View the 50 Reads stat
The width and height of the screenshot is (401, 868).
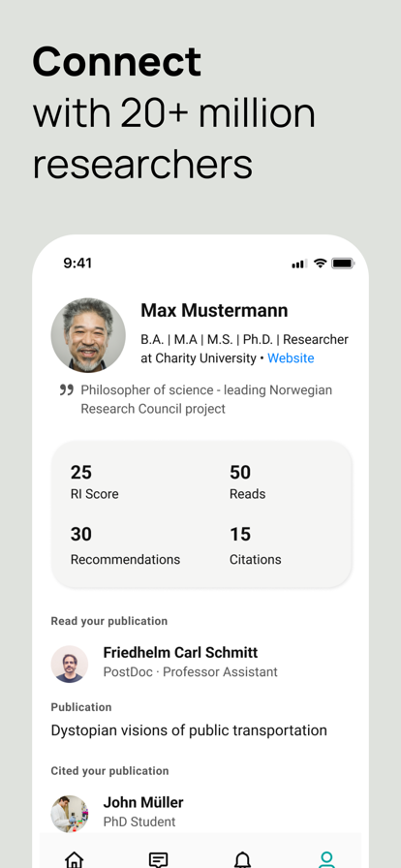[x=248, y=481]
